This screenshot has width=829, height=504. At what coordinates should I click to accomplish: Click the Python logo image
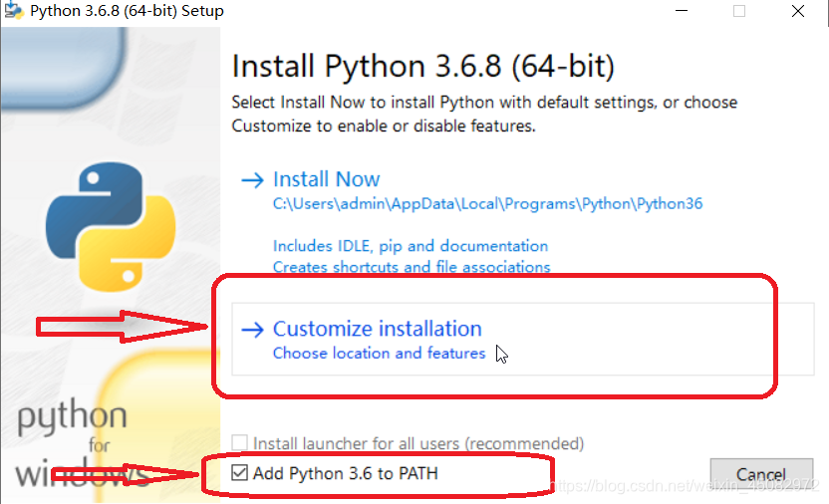pyautogui.click(x=111, y=227)
